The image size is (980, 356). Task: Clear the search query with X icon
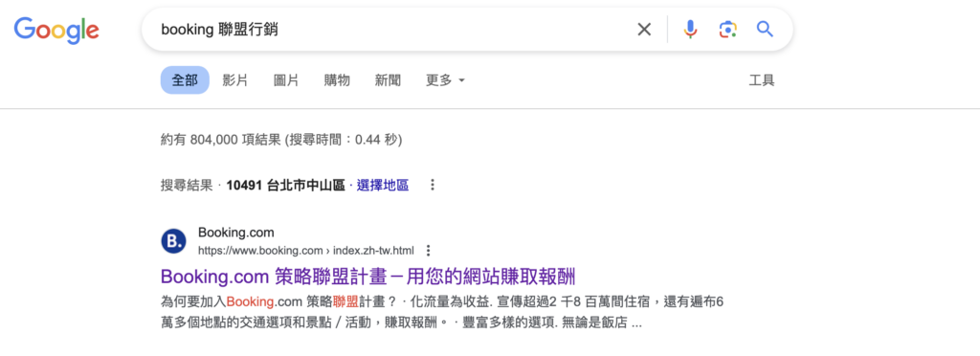(644, 30)
